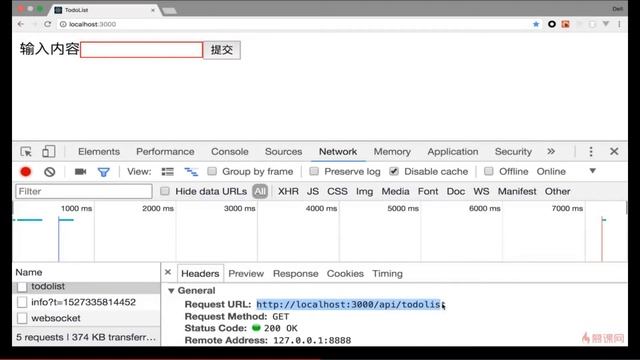The height and width of the screenshot is (360, 640).
Task: Activate the inspect element picker
Action: (26, 151)
